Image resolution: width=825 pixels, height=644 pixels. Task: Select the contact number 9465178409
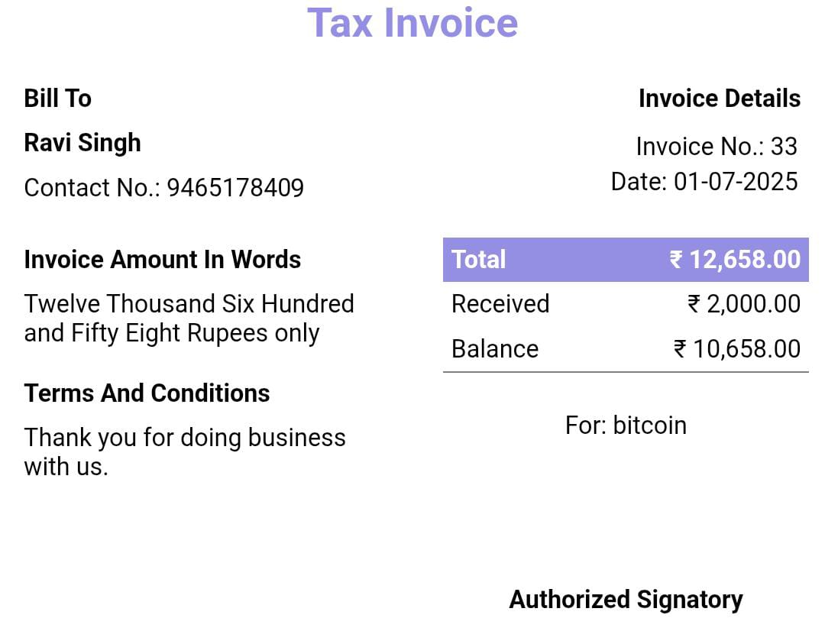point(235,188)
